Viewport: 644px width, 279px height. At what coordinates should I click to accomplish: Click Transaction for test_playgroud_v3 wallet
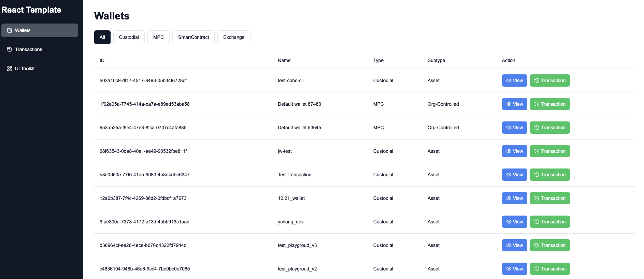(x=550, y=245)
